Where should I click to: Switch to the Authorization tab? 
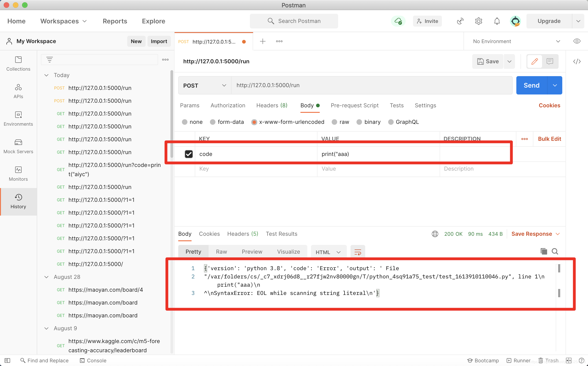click(228, 105)
